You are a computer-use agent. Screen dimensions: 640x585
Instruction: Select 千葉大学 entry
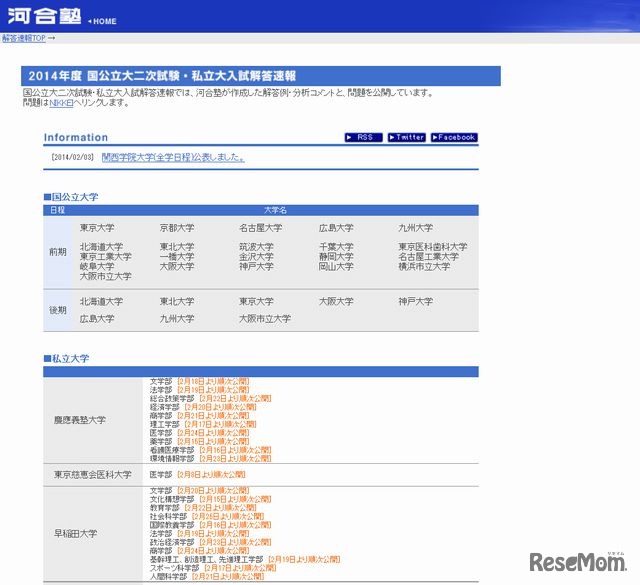point(336,247)
